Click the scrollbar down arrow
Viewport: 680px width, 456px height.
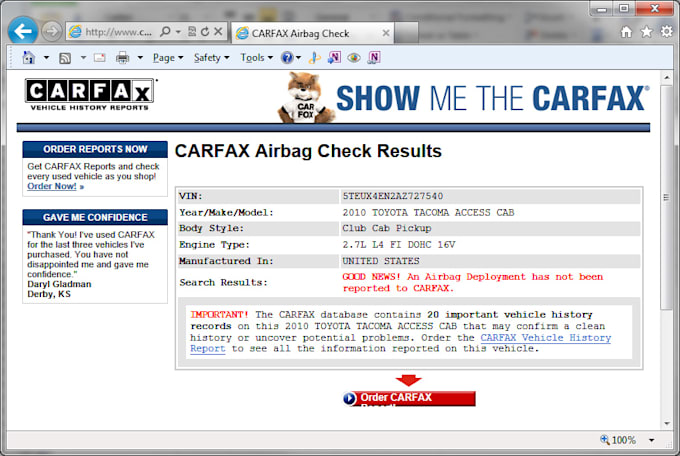pyautogui.click(x=667, y=423)
